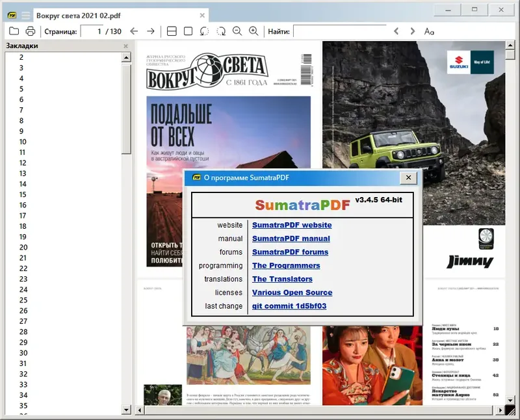Select continuous layout view icon
This screenshot has width=520, height=420.
(x=172, y=31)
